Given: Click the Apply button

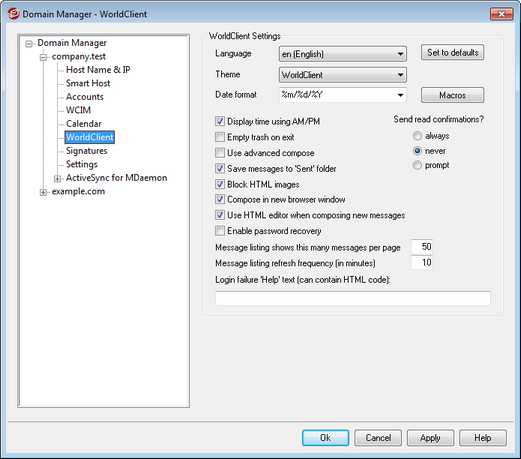Looking at the screenshot, I should coord(430,438).
